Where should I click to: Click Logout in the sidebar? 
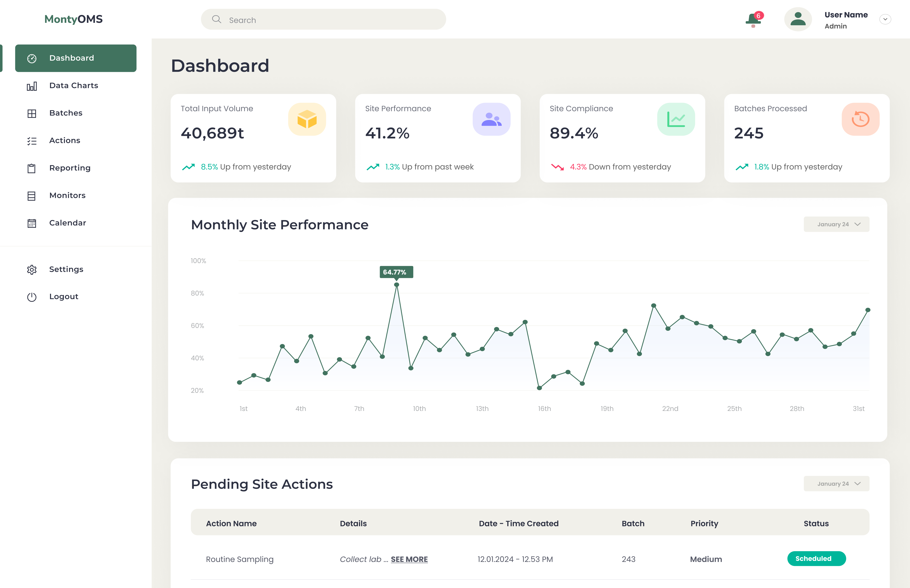pyautogui.click(x=64, y=297)
